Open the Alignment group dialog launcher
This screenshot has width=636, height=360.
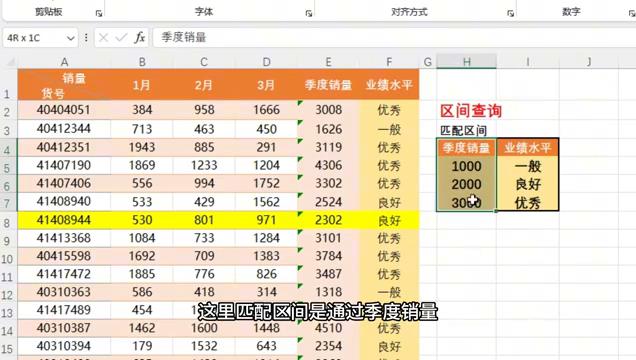point(510,13)
